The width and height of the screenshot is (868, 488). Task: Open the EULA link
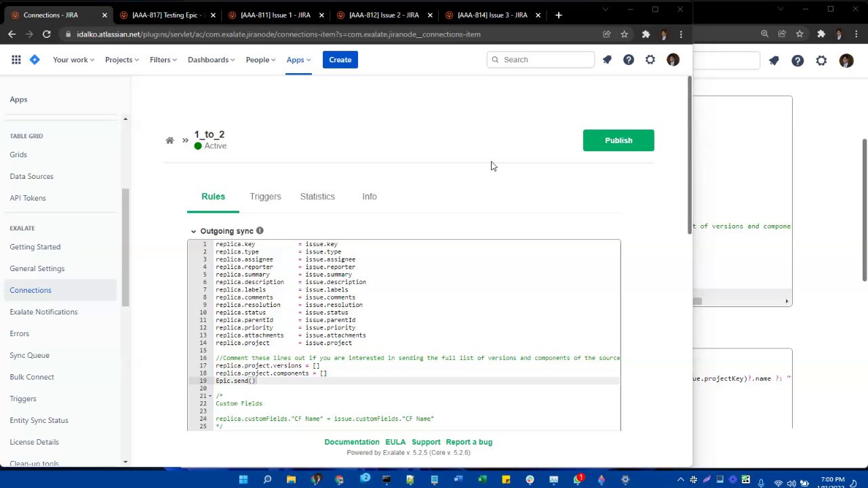tap(395, 442)
